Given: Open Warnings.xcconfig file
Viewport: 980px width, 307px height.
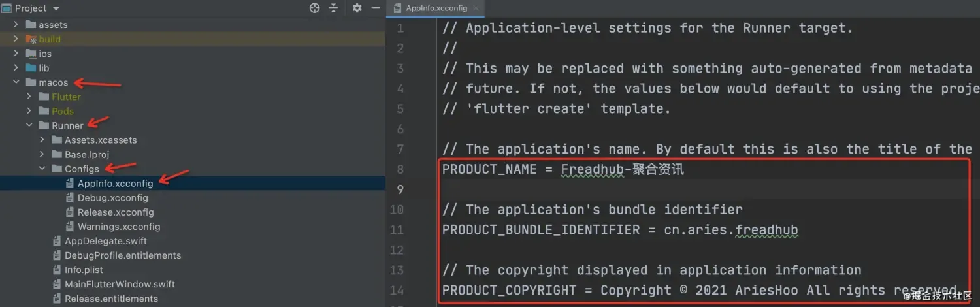Looking at the screenshot, I should coord(119,227).
